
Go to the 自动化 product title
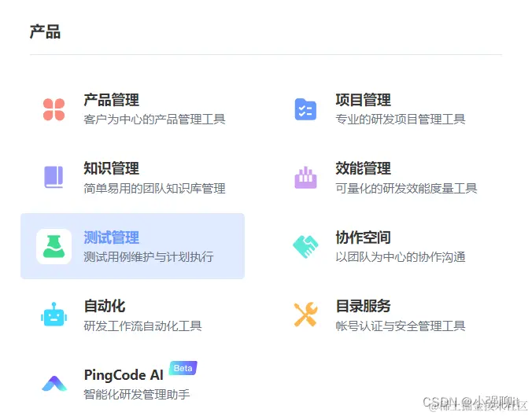(x=105, y=306)
